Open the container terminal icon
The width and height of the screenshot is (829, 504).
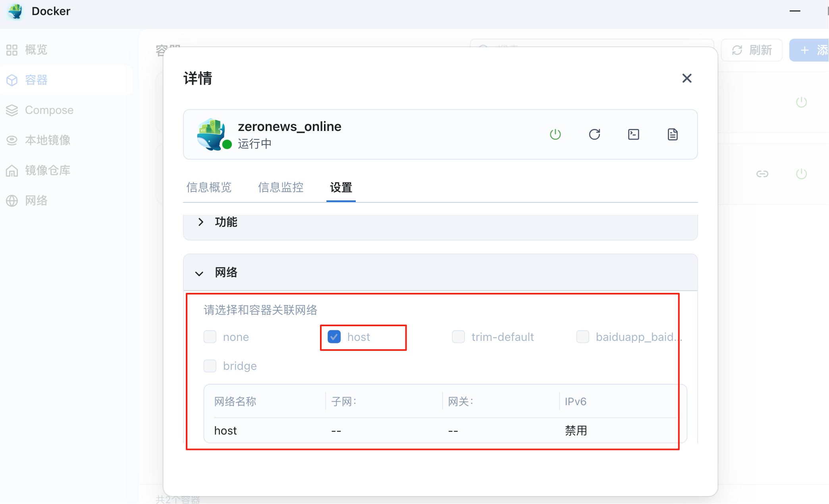click(x=633, y=135)
